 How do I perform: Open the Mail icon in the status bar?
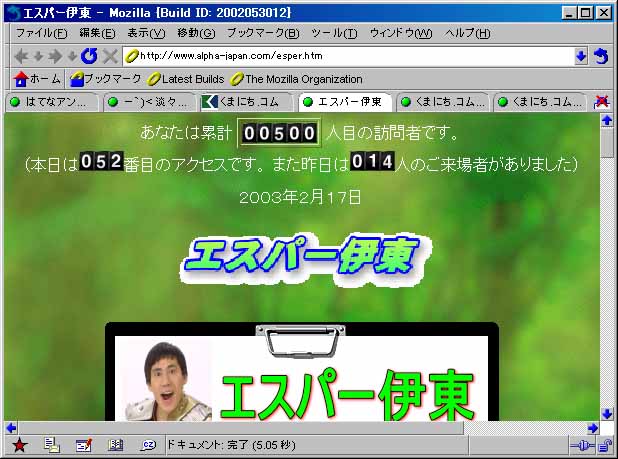point(51,445)
